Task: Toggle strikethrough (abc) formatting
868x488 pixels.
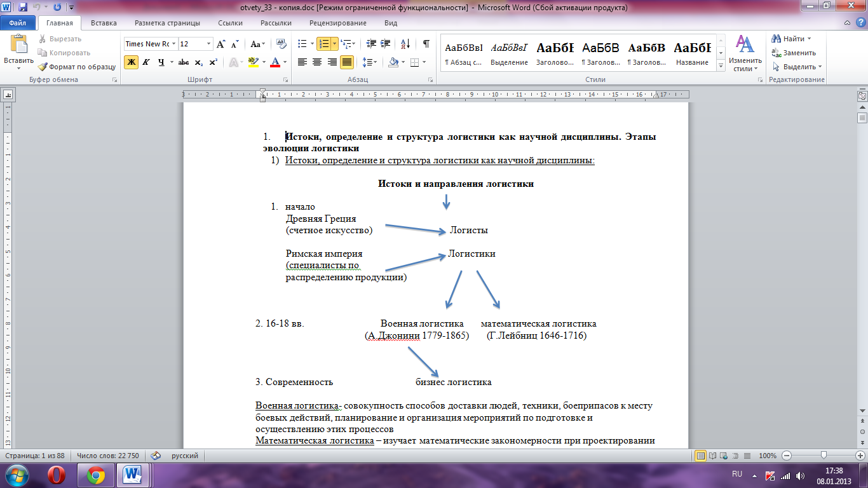Action: (184, 62)
